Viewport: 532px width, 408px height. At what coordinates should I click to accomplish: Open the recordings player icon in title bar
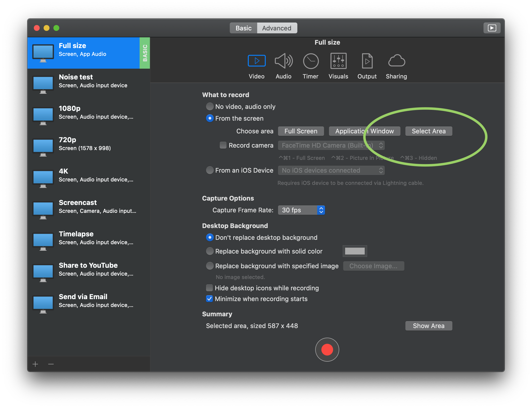click(x=492, y=28)
